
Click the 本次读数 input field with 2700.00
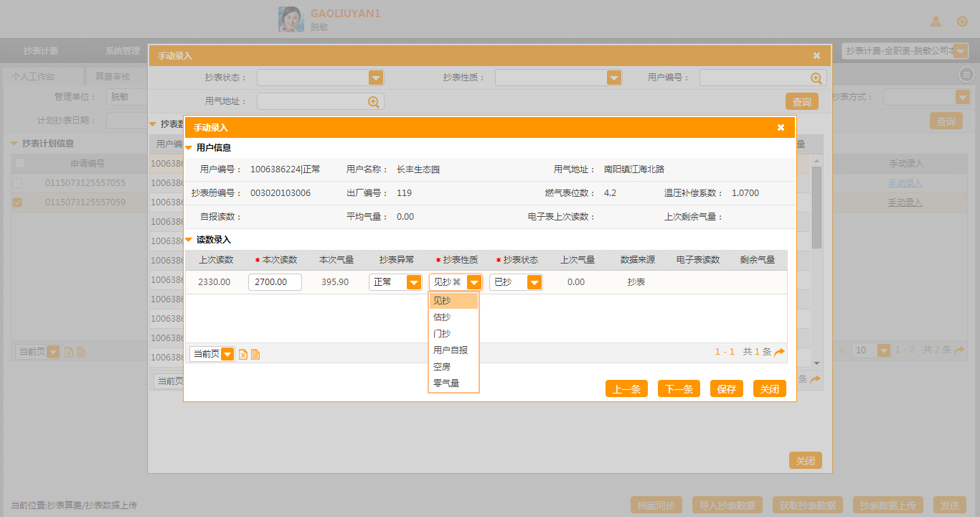(275, 282)
